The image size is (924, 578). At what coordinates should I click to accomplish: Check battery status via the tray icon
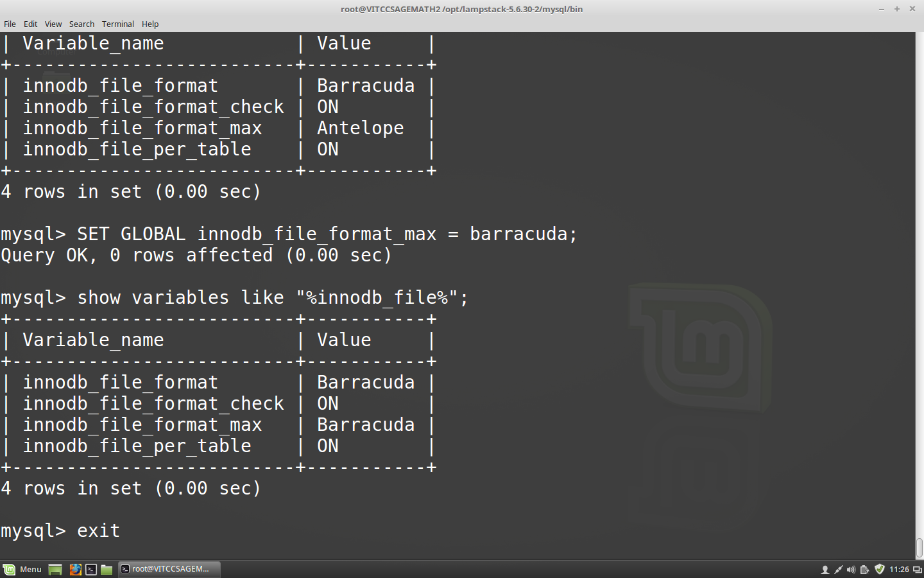tap(864, 569)
